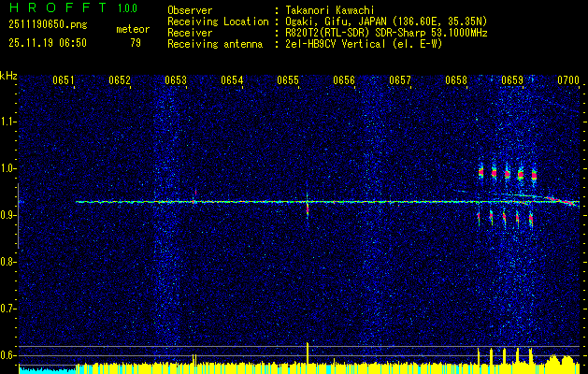Click the location text Ogaki, Gifu, JAPAN
Viewport: 588px width, 374px height.
pos(335,22)
